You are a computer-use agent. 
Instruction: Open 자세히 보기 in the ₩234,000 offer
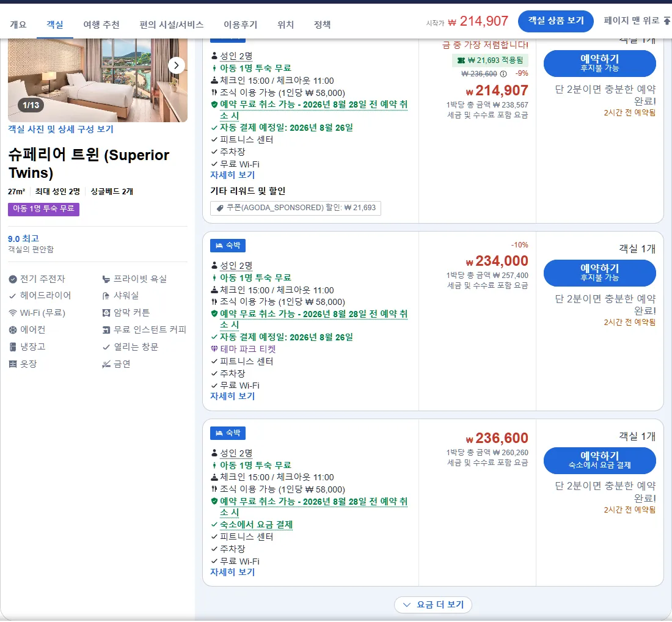pyautogui.click(x=232, y=396)
